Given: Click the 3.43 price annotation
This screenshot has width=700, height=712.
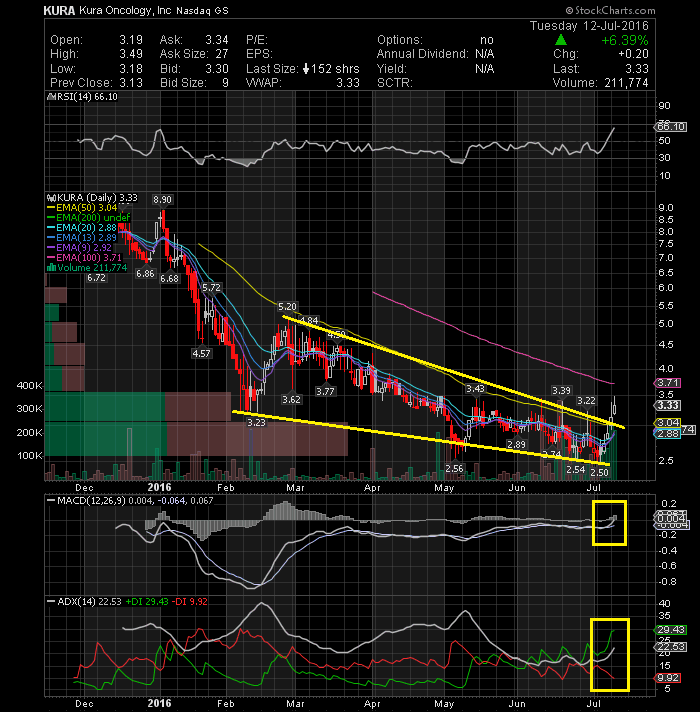Looking at the screenshot, I should click(475, 389).
